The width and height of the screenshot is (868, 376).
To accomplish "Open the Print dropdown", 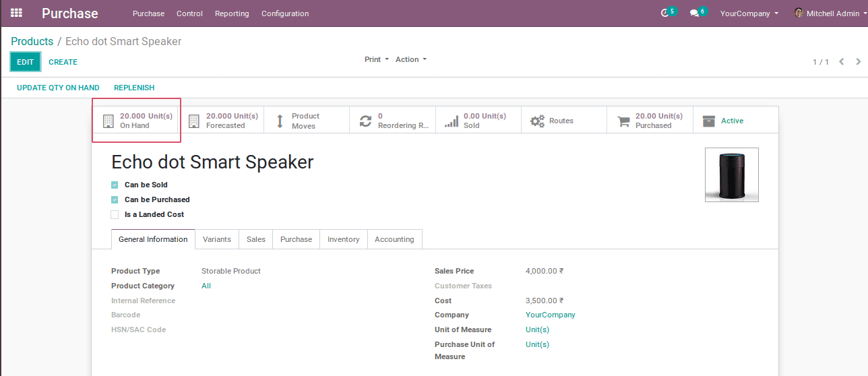I will [x=377, y=59].
